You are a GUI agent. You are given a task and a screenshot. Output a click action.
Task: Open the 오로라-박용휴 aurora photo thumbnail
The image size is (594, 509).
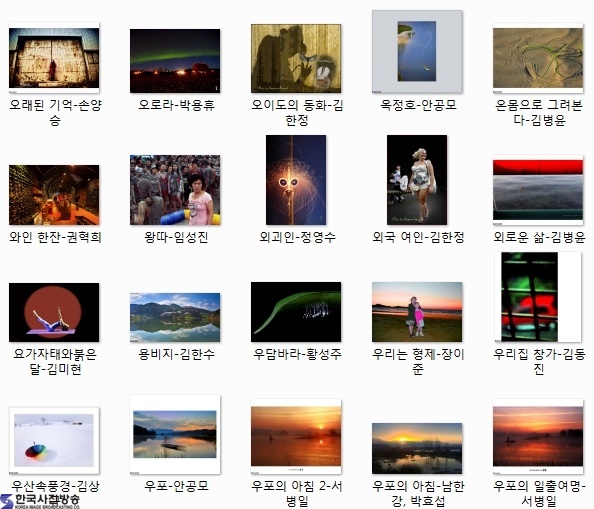pyautogui.click(x=175, y=61)
